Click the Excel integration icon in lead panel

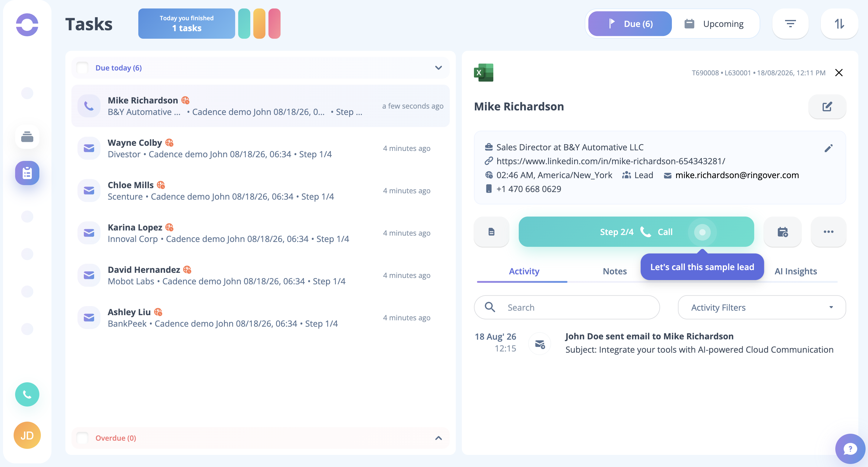click(x=484, y=72)
